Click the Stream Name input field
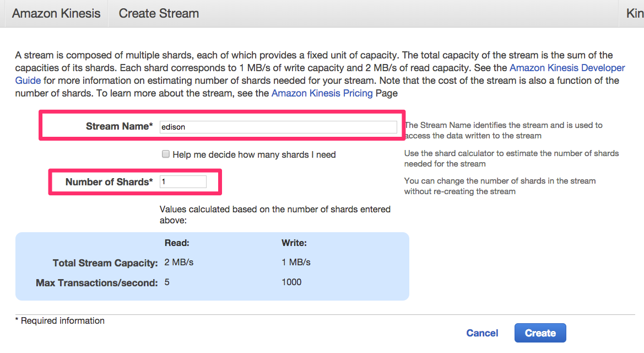This screenshot has width=644, height=353. pos(278,127)
